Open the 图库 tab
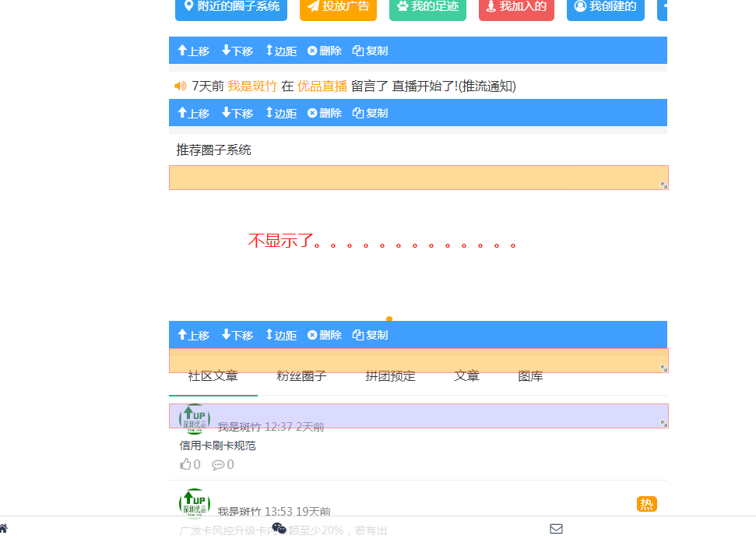The height and width of the screenshot is (539, 756). [530, 376]
